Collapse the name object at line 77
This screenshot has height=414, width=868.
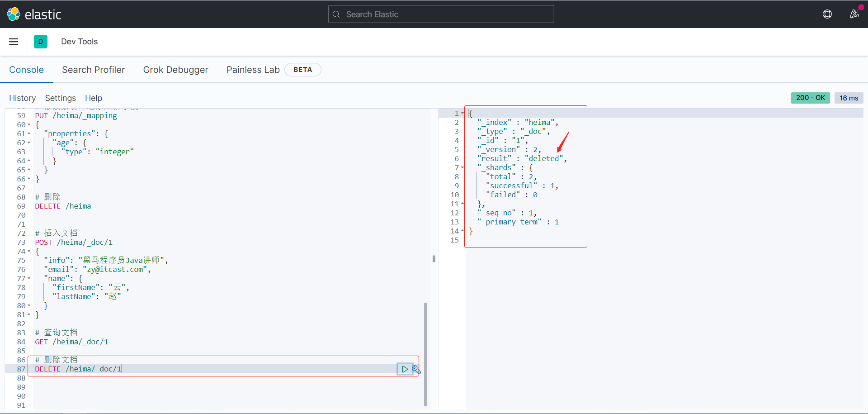pyautogui.click(x=29, y=279)
